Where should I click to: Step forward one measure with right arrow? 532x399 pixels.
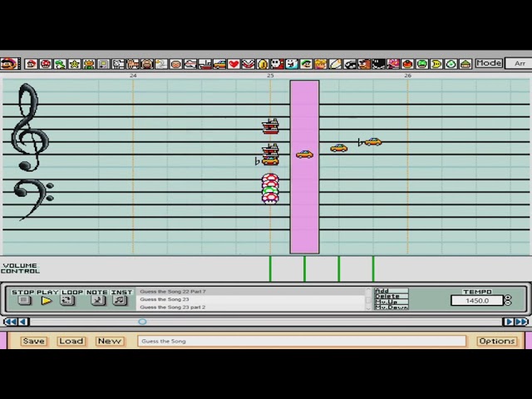click(509, 322)
